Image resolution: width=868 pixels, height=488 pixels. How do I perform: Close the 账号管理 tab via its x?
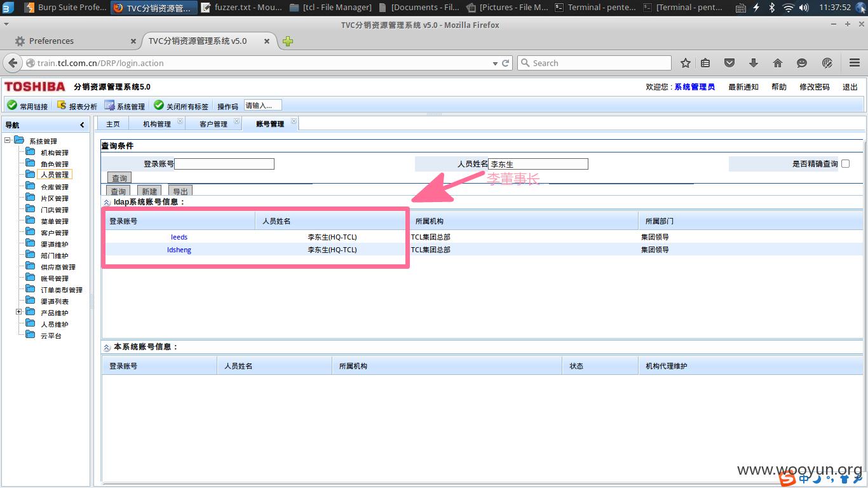click(x=294, y=121)
